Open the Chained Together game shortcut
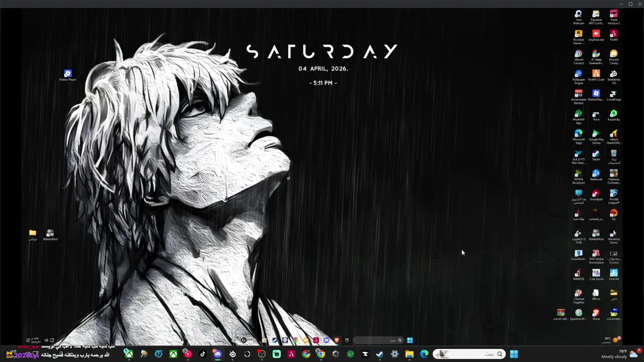 pyautogui.click(x=579, y=296)
